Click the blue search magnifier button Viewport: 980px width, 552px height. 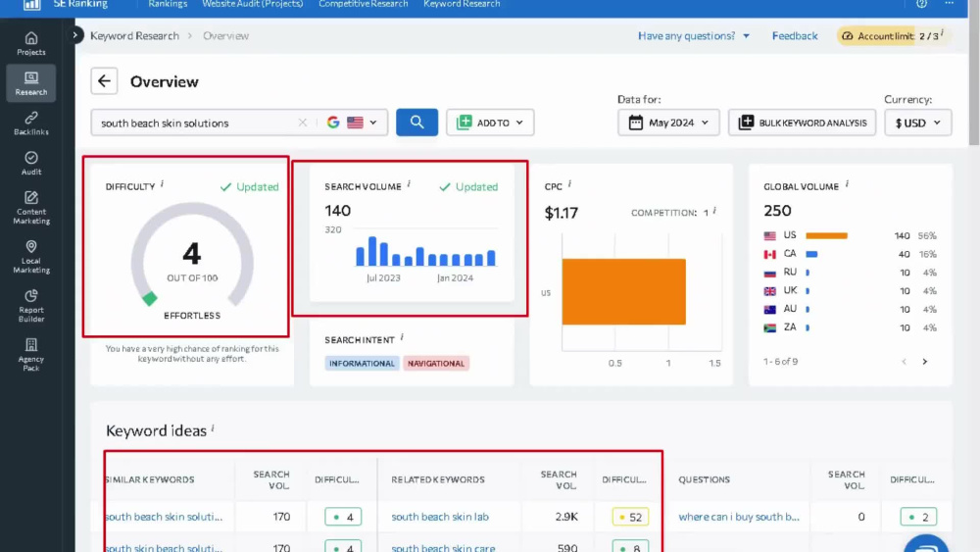tap(416, 123)
